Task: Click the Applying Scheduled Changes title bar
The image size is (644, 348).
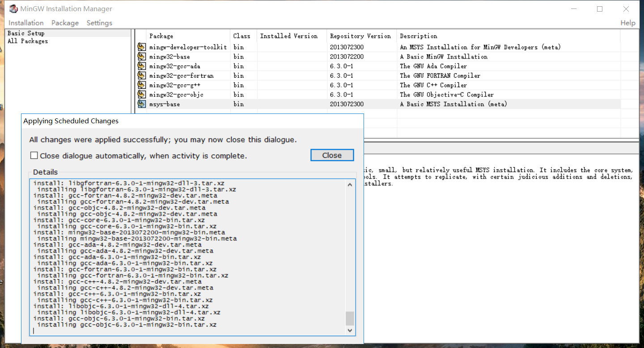Action: point(192,121)
